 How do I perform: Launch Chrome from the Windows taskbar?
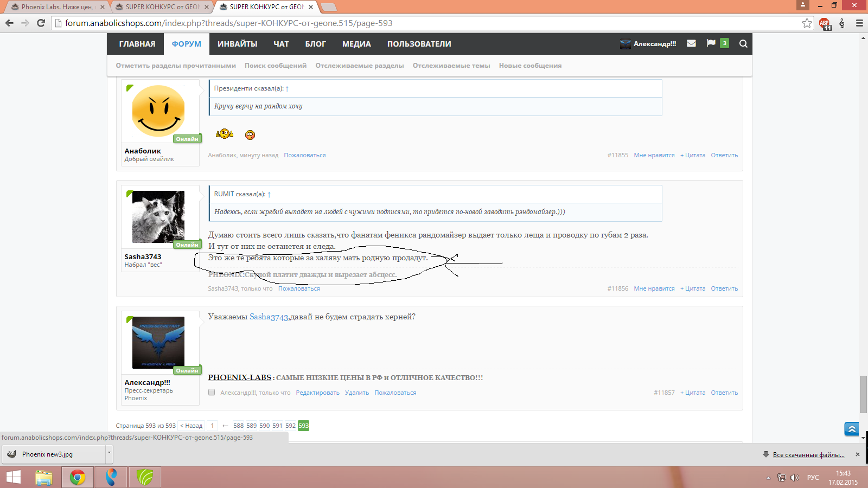point(78,477)
